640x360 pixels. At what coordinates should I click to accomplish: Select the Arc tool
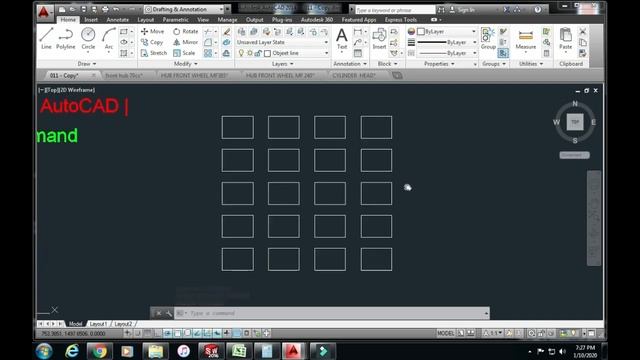coord(109,39)
